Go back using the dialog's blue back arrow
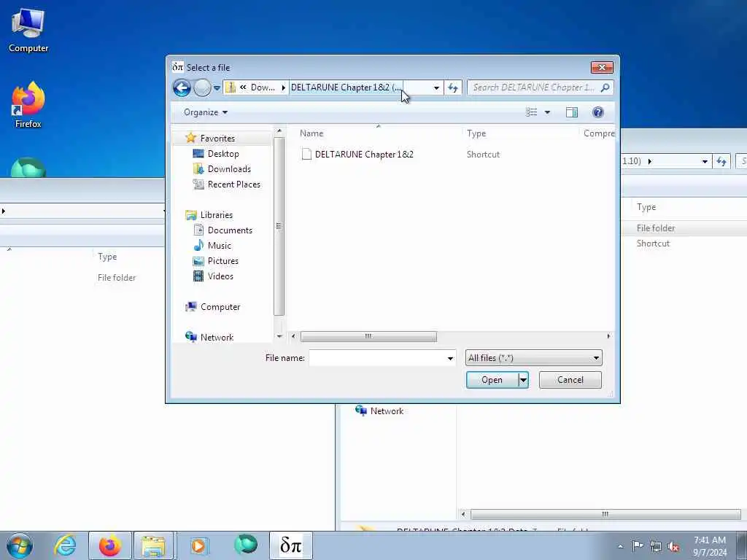 [182, 87]
